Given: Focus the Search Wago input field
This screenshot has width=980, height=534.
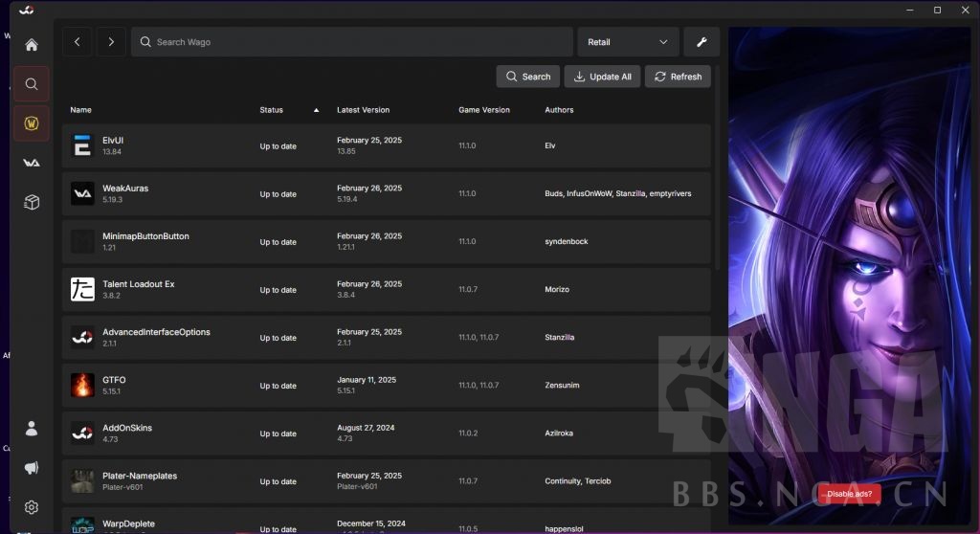Looking at the screenshot, I should (354, 42).
